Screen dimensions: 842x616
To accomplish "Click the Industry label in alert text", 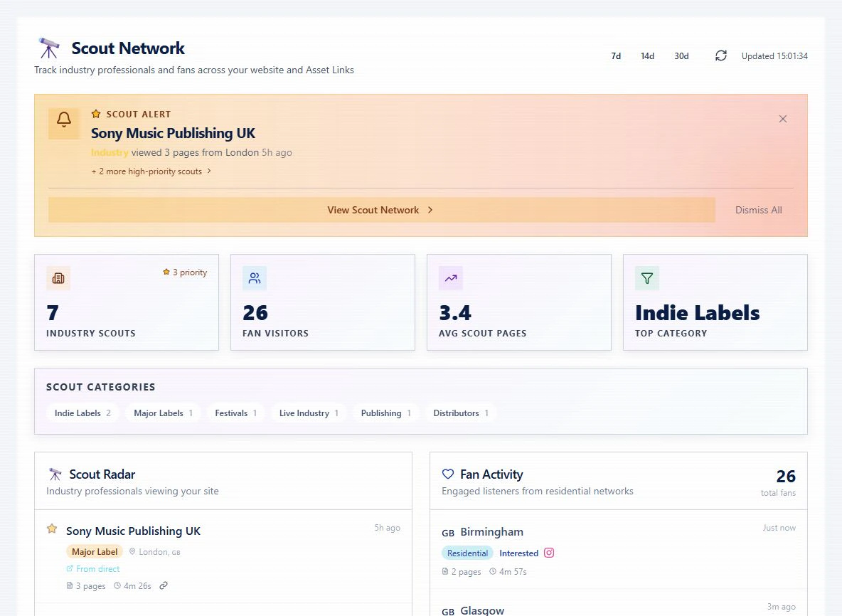I will click(x=110, y=152).
